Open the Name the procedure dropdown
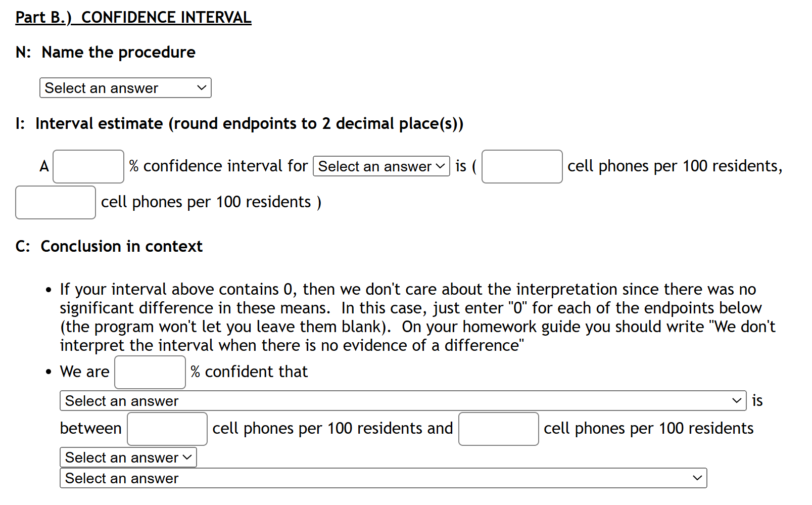 coord(125,88)
